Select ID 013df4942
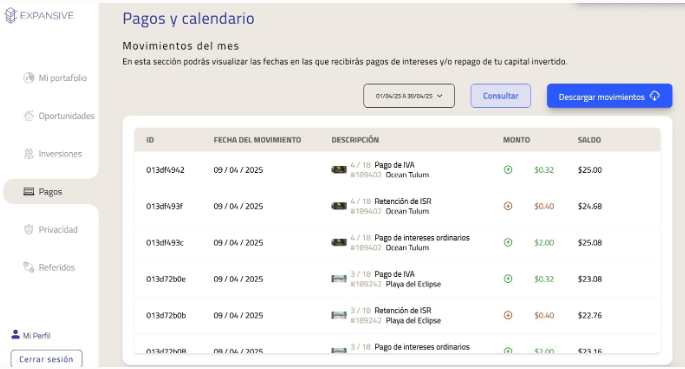Screen dimensions: 685x369 pos(165,170)
